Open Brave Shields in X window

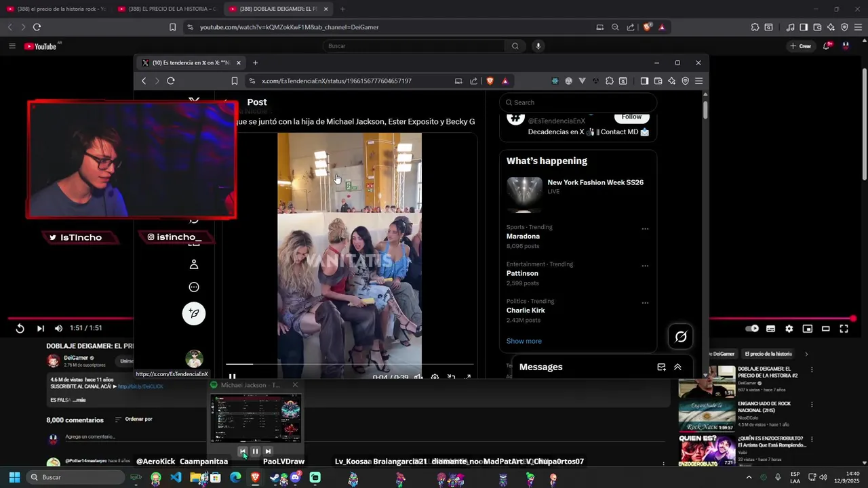coord(490,81)
